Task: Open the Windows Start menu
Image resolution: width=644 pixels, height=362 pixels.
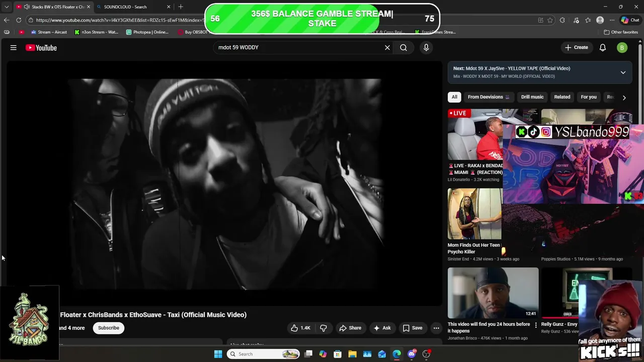Action: point(218,354)
